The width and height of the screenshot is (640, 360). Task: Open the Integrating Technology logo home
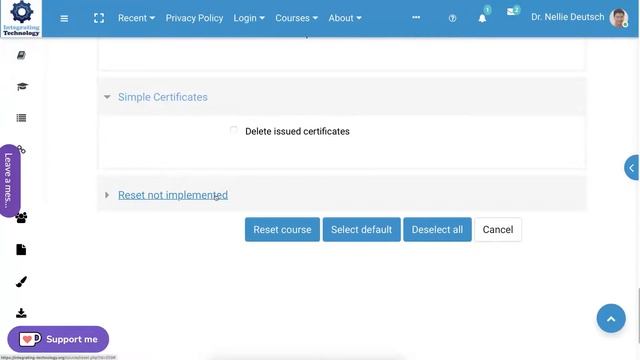tap(21, 18)
